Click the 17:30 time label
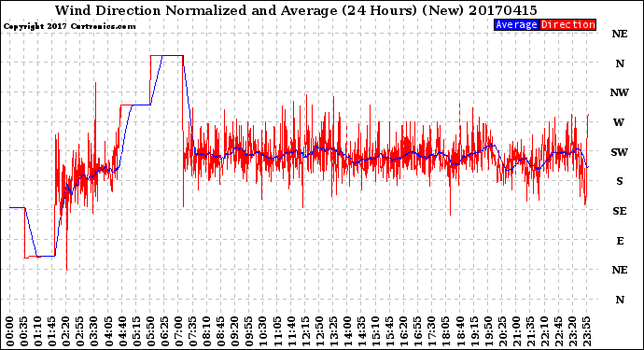The height and width of the screenshot is (350, 644). pos(431,331)
